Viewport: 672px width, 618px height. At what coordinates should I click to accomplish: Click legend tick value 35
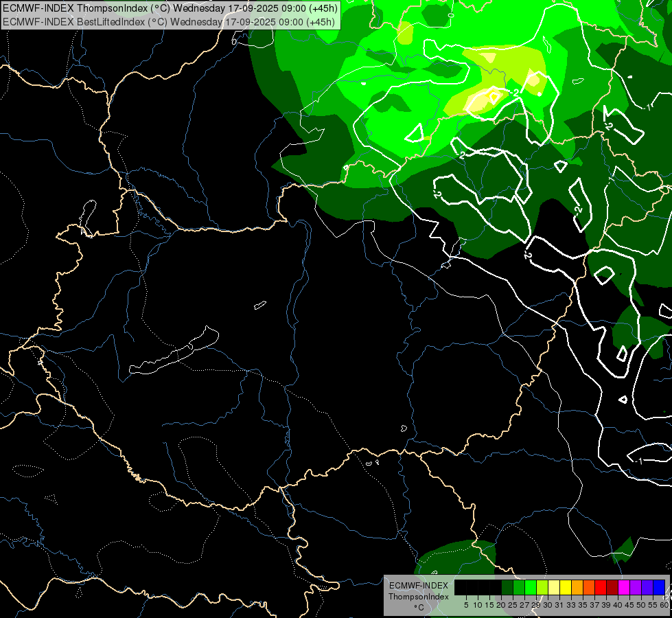tap(583, 605)
